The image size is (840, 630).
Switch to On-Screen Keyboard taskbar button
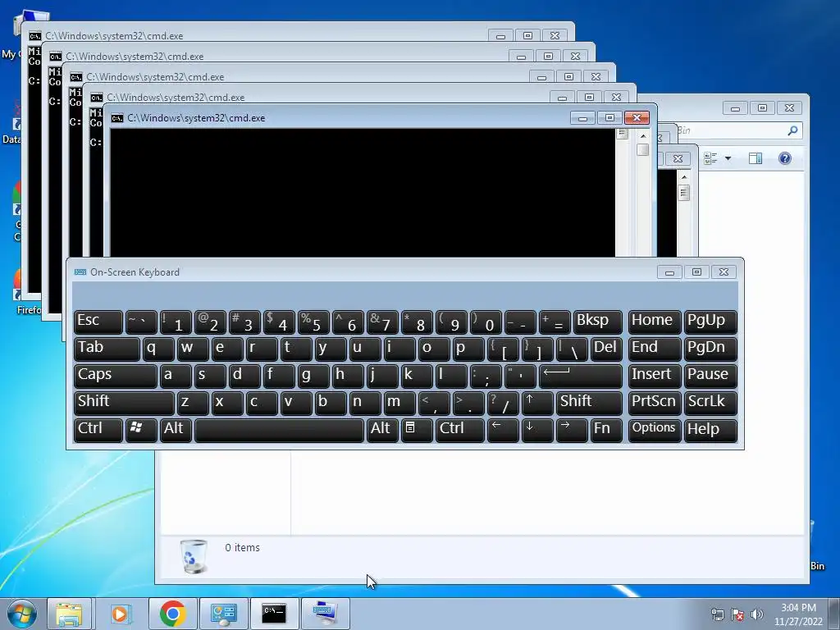click(325, 614)
